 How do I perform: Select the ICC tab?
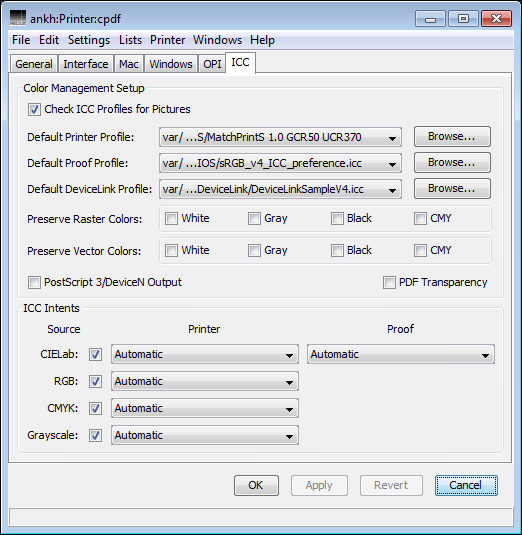click(240, 62)
